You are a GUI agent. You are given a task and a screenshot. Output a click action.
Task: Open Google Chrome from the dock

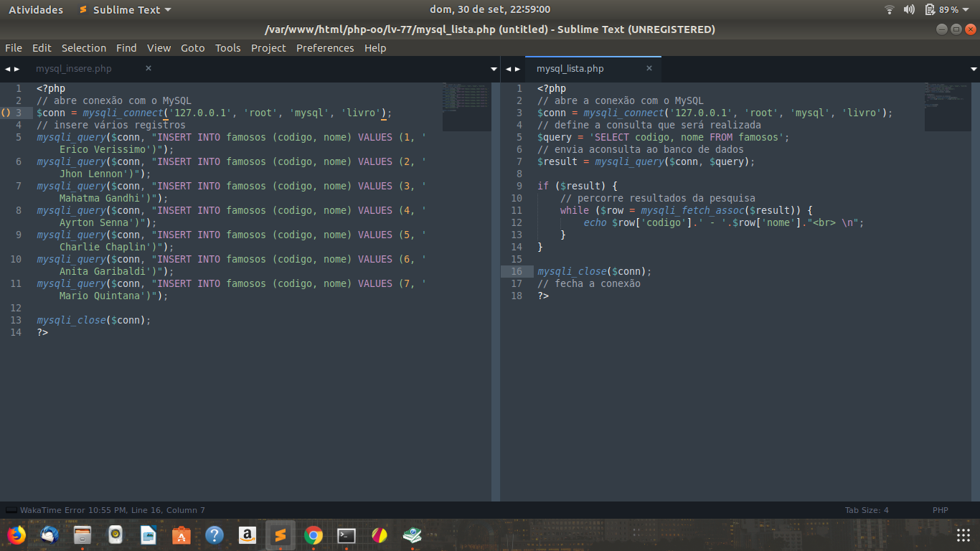[313, 535]
